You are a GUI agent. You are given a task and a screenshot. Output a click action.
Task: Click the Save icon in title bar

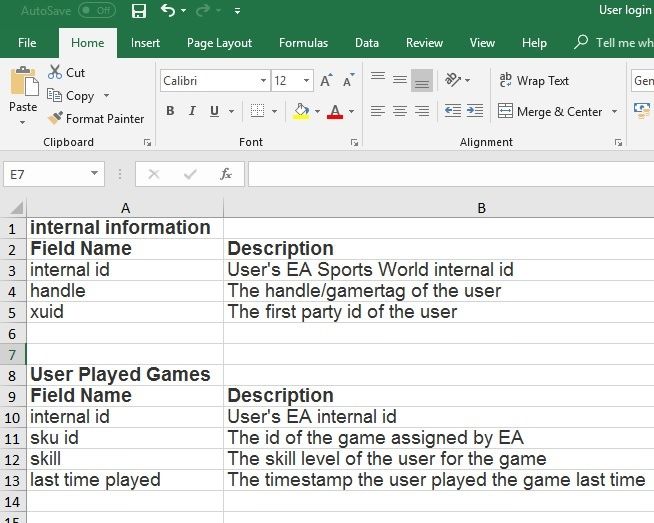[139, 11]
